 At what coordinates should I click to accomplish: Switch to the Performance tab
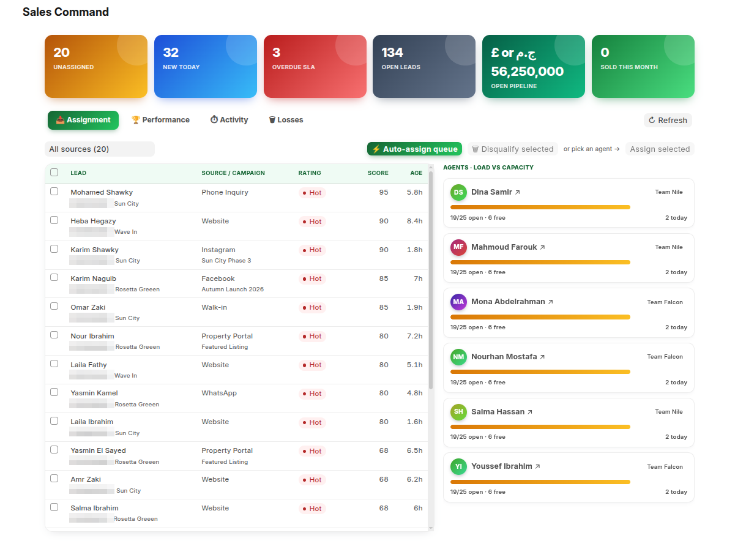[x=160, y=120]
